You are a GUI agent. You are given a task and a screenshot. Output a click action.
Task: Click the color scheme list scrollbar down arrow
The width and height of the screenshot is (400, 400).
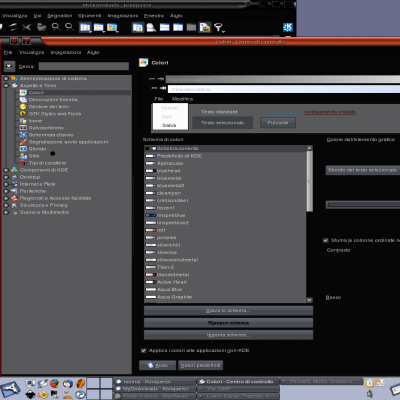pyautogui.click(x=309, y=300)
